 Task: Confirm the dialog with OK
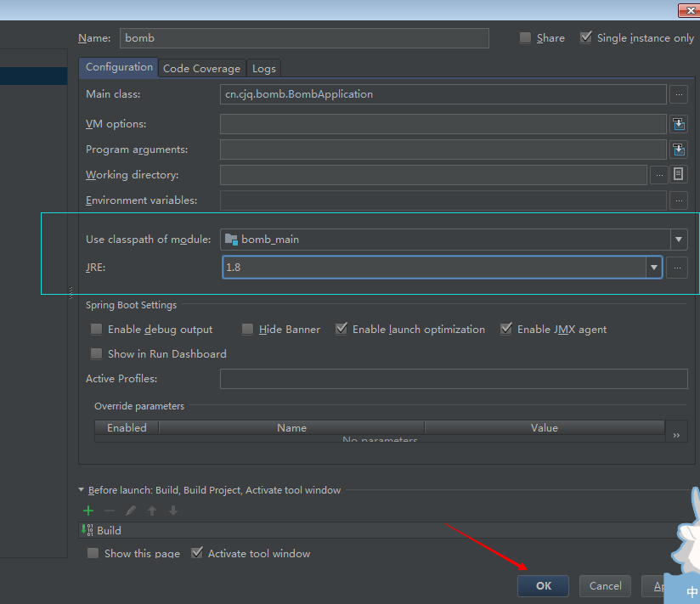tap(544, 586)
